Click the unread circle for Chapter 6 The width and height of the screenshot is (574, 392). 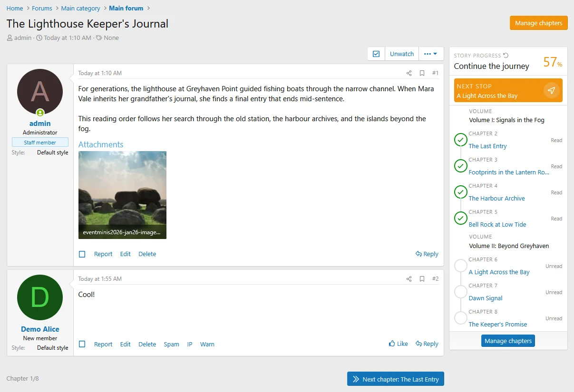[461, 266]
